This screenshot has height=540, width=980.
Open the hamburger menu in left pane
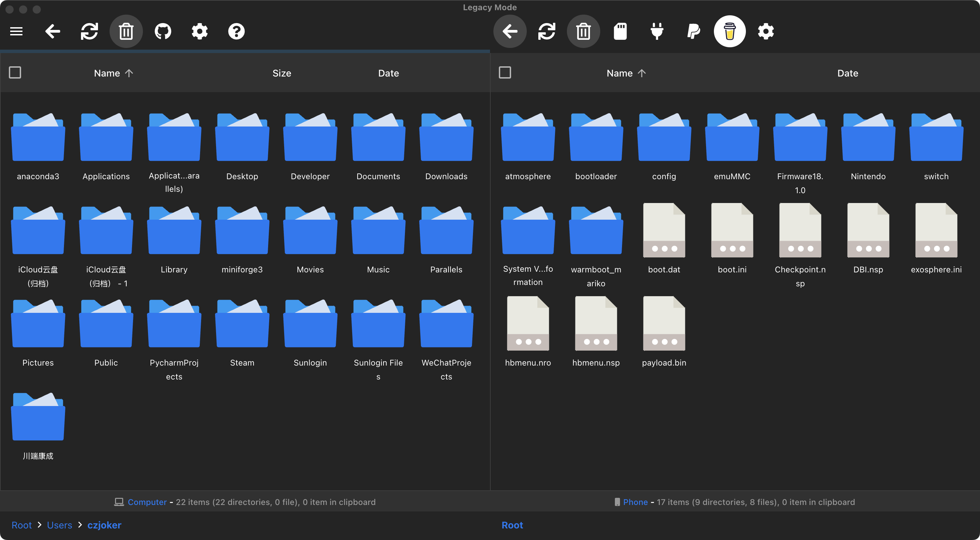pos(16,31)
